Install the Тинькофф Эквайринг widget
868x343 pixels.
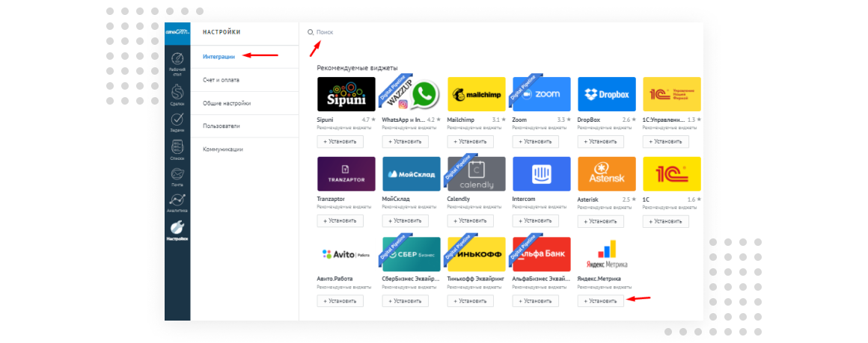(471, 301)
